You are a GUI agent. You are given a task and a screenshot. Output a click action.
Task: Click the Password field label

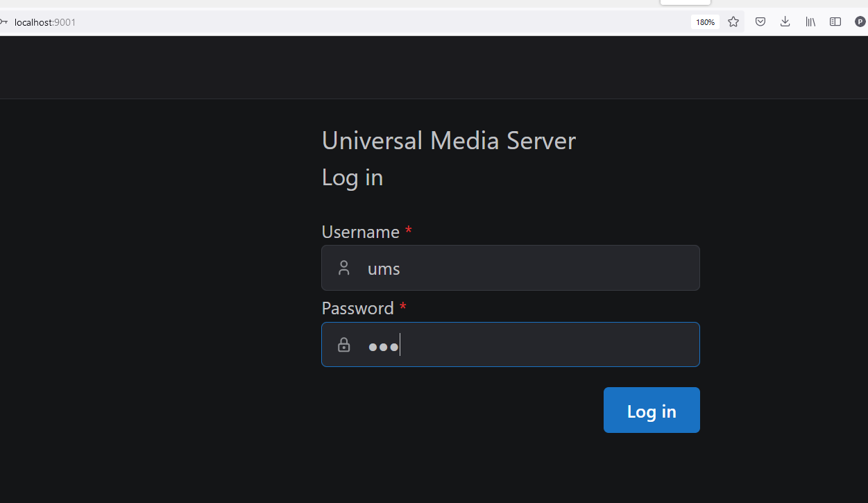tap(358, 307)
